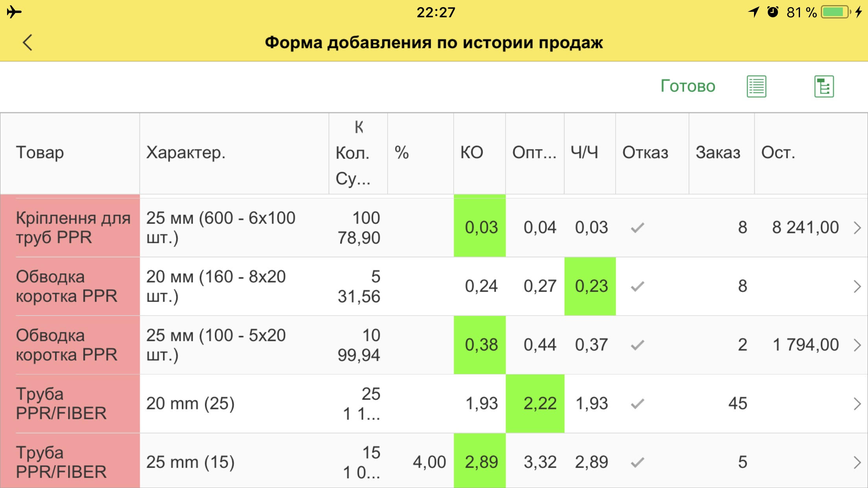Tap the location arrow status icon

tap(754, 12)
